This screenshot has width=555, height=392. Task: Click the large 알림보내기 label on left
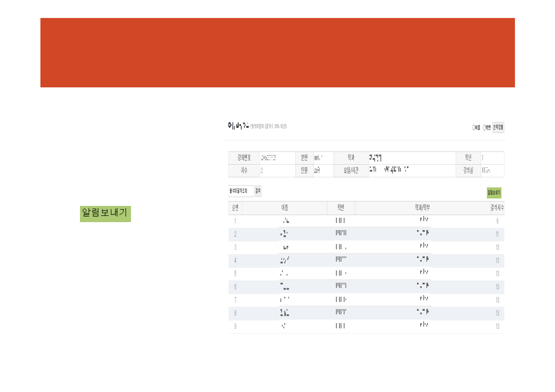[105, 214]
